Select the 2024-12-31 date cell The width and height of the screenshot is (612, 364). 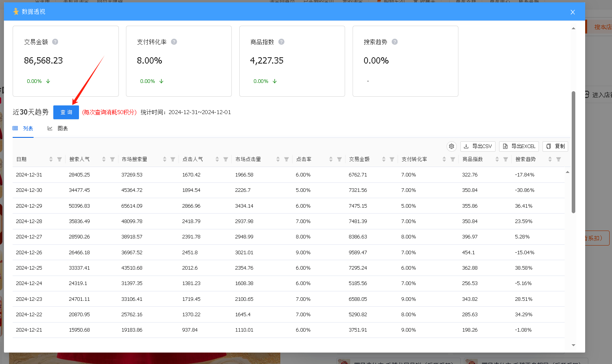29,175
